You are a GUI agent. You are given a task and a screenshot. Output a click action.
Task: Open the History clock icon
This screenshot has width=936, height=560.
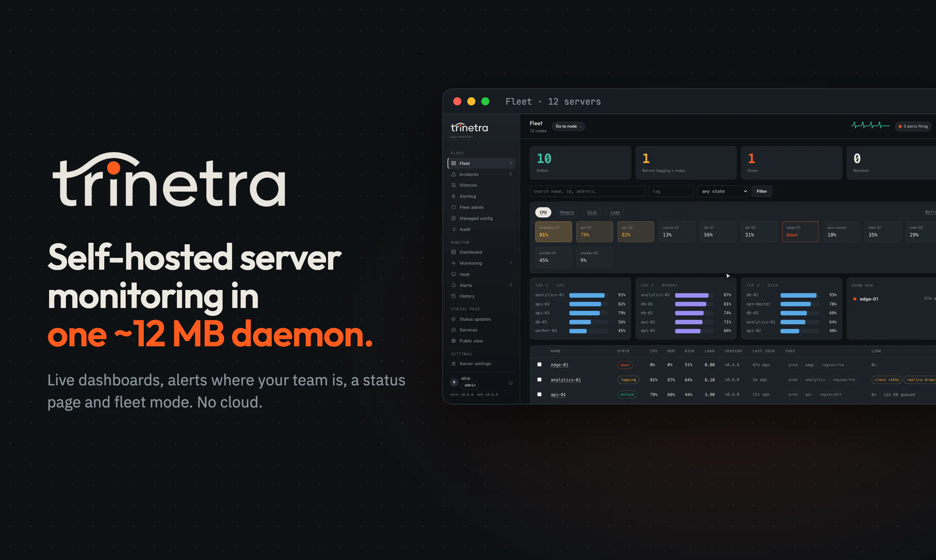454,296
